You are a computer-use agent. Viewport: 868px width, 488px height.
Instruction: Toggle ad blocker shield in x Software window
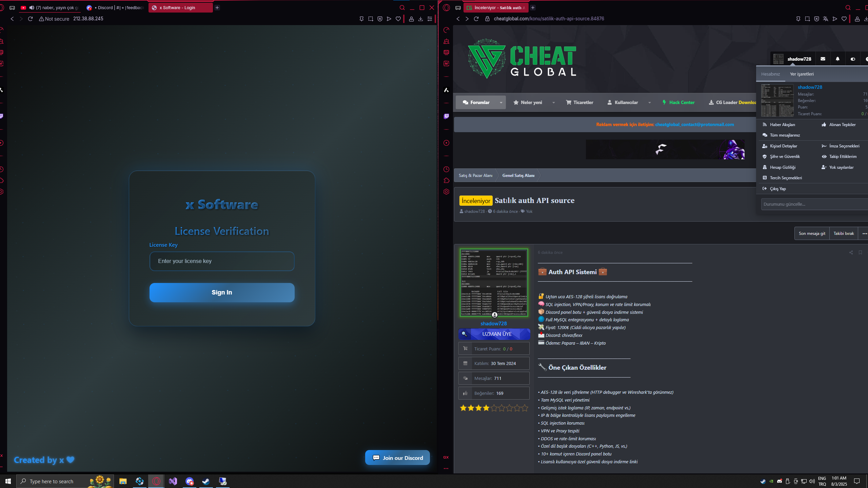pyautogui.click(x=380, y=19)
